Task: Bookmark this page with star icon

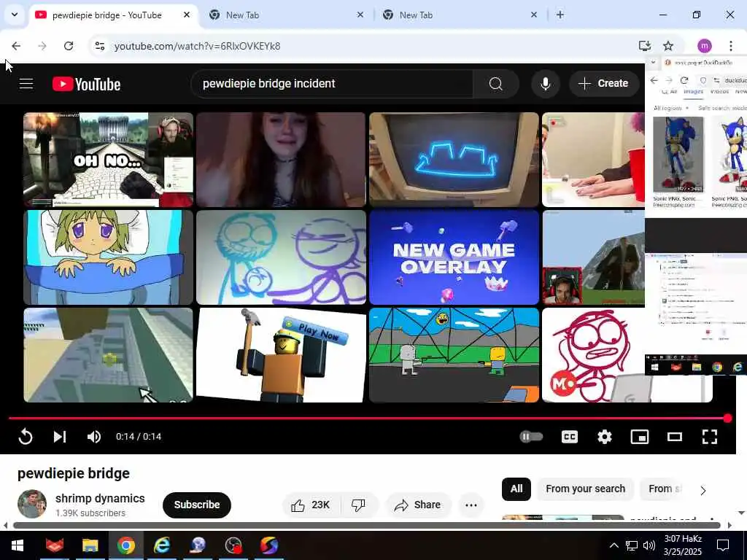Action: [668, 46]
